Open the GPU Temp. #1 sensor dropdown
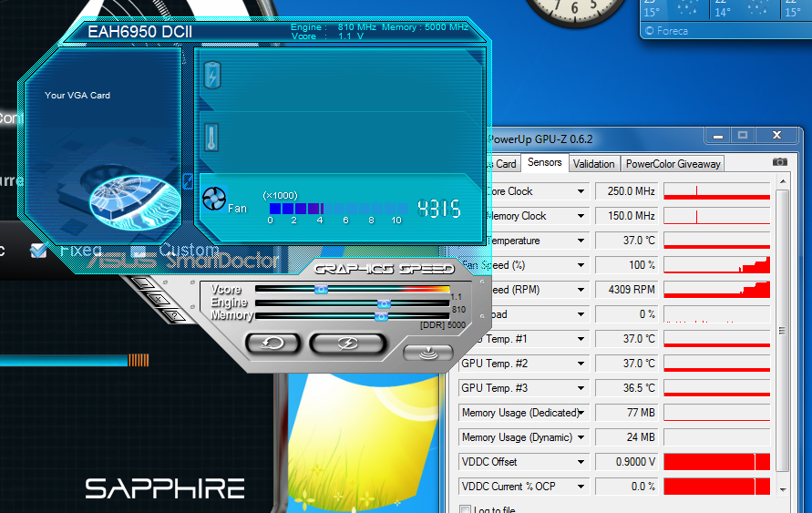Screen dimensions: 812x513 [x=581, y=339]
